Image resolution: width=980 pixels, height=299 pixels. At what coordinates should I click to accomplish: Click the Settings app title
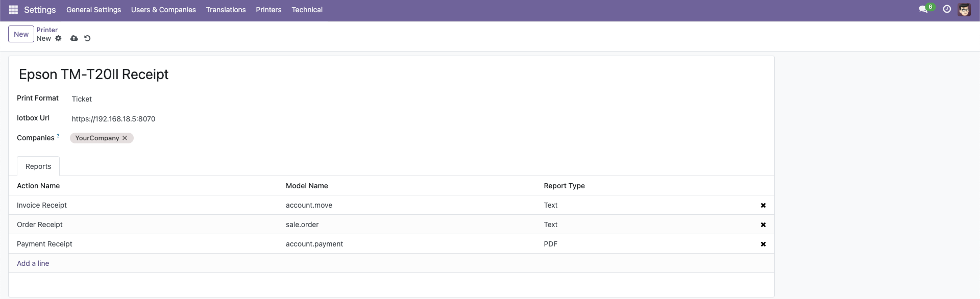tap(40, 10)
